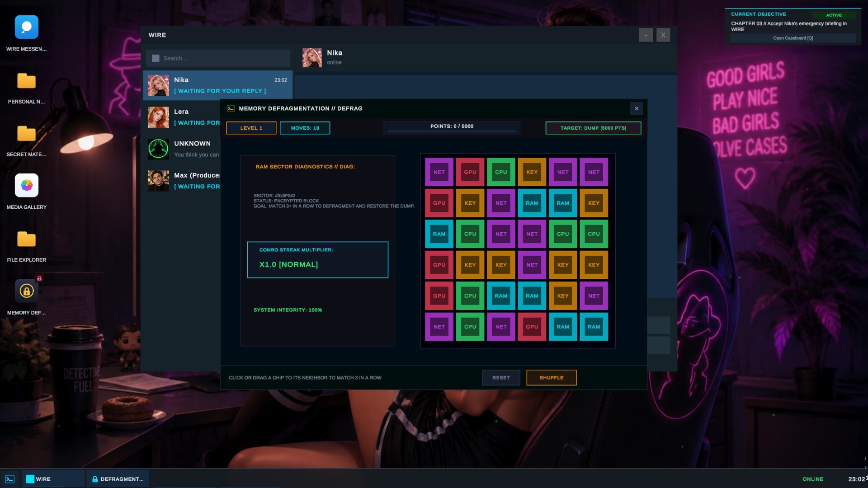
Task: Click Nika's profile picture in chat header
Action: (312, 57)
